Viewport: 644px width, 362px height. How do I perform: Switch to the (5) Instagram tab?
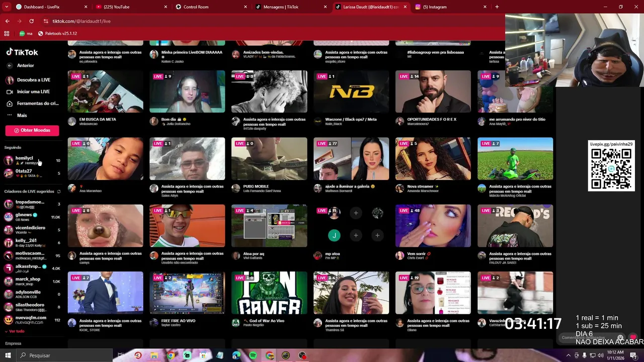(451, 7)
